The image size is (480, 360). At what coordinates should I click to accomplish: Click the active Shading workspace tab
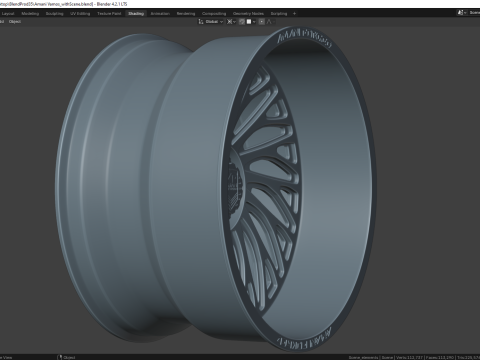[136, 14]
